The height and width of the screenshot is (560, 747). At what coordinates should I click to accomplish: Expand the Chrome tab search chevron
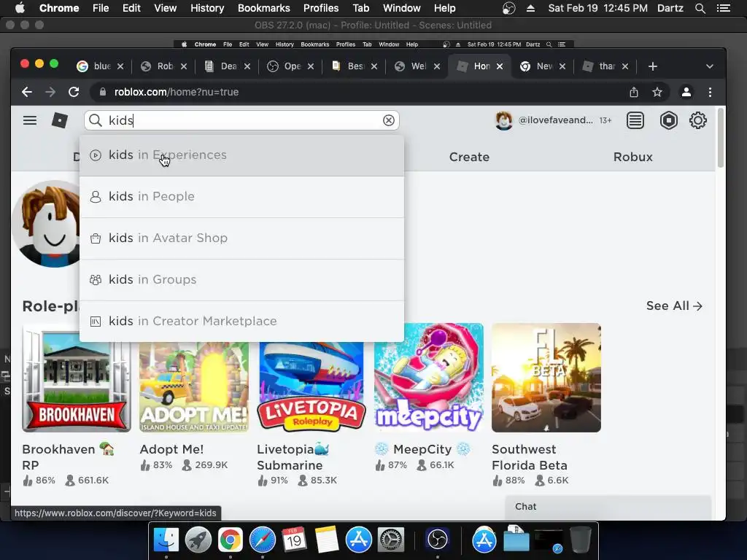[x=709, y=66]
